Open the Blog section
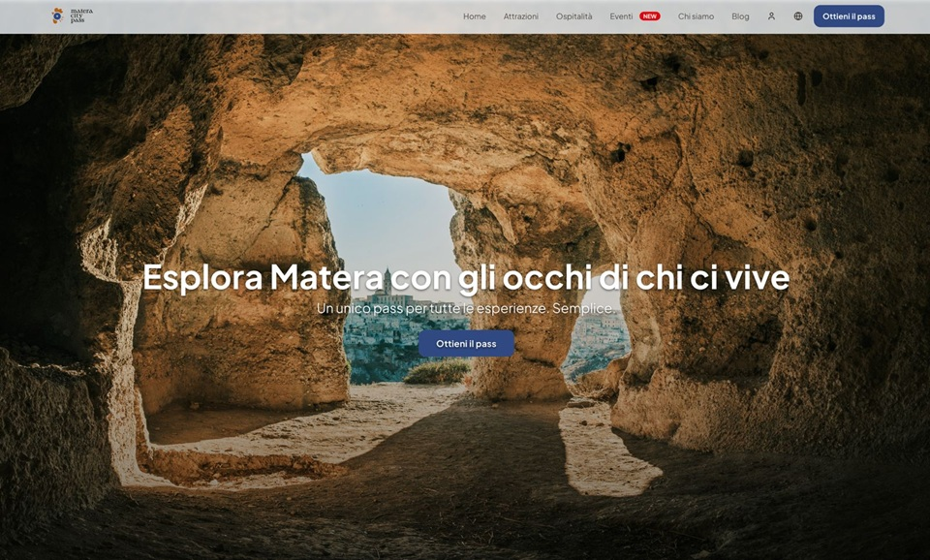Screen dimensions: 930x560 coord(740,16)
